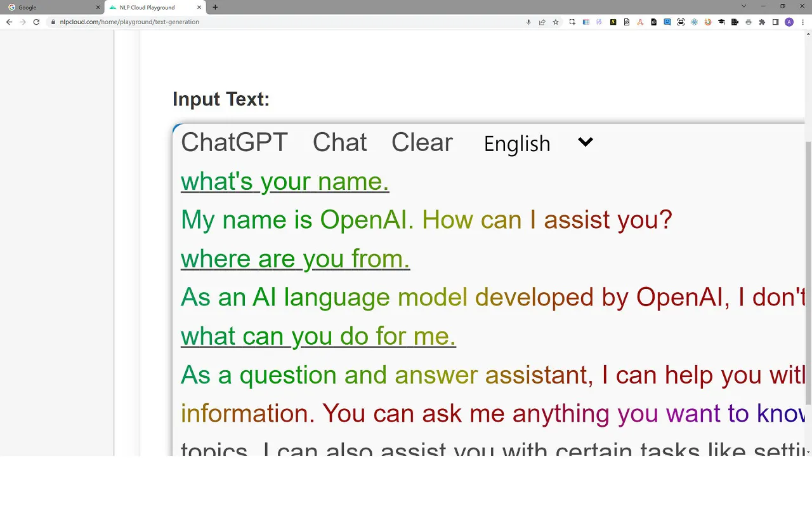Toggle the browser side panel

click(x=775, y=22)
